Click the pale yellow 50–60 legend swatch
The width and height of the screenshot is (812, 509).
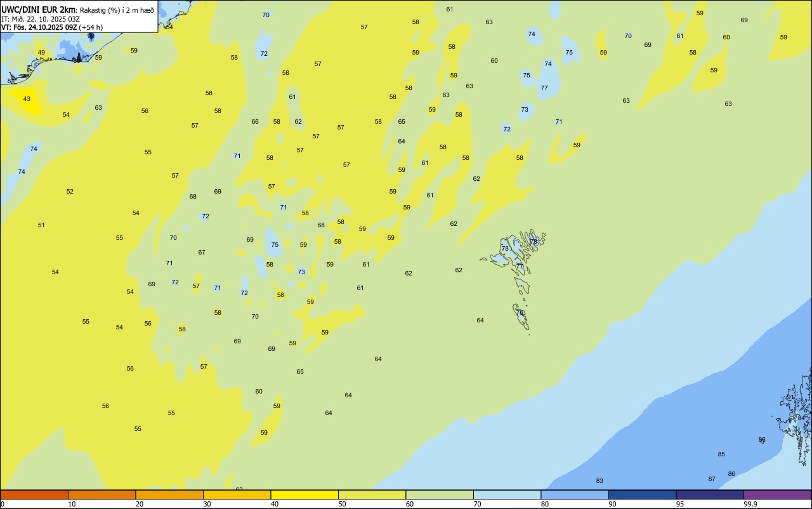(x=372, y=494)
